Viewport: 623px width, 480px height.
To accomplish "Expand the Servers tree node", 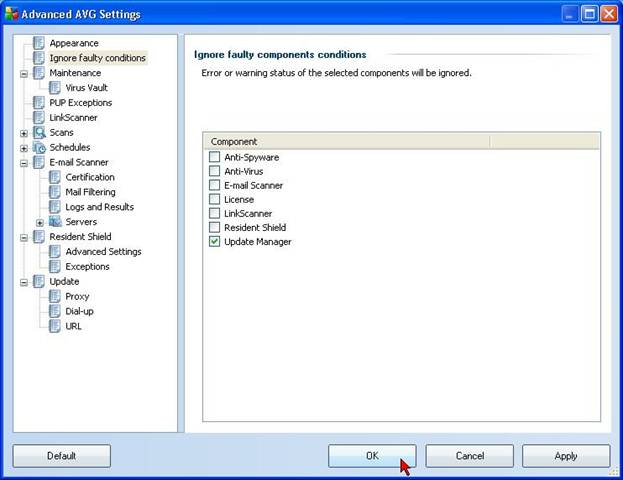I will [40, 223].
